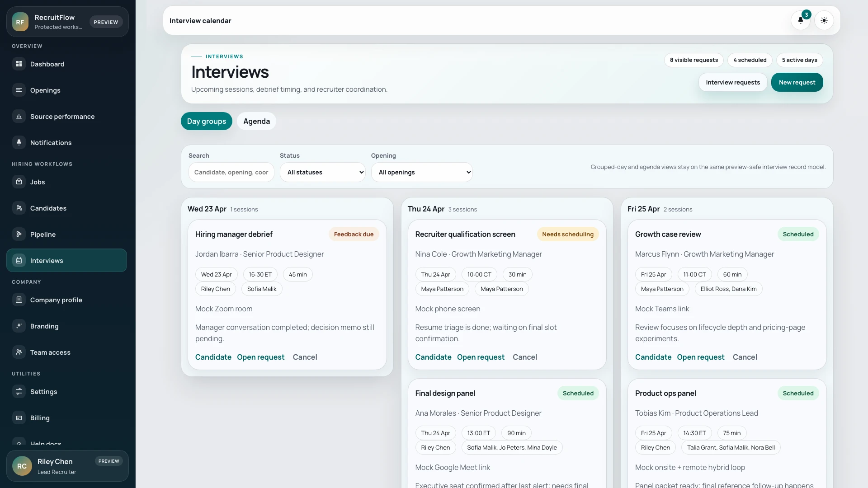This screenshot has width=868, height=488.
Task: Click the Pipeline icon in sidebar
Action: coord(19,235)
